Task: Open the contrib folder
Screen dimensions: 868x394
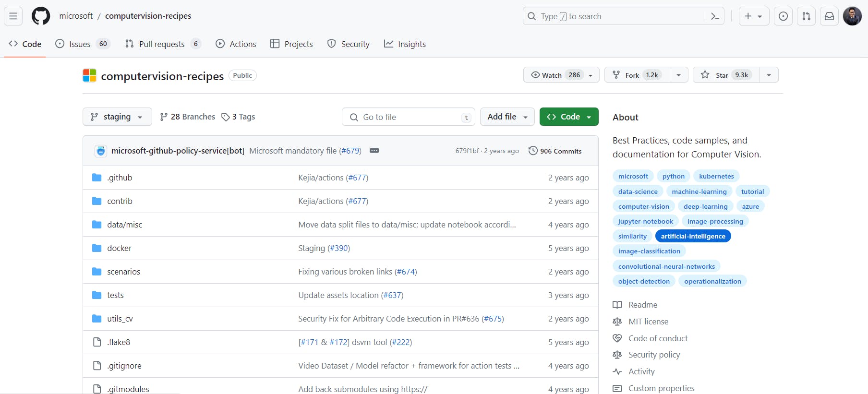Action: point(120,201)
